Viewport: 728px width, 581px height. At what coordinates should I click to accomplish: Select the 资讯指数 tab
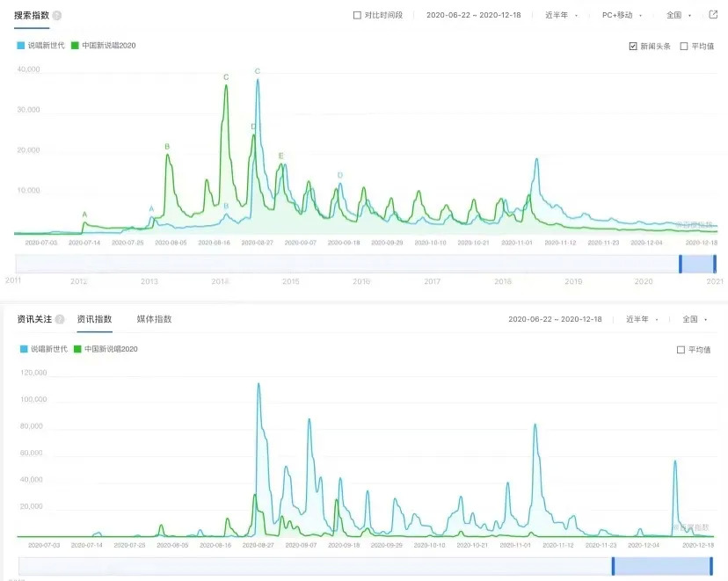[x=95, y=319]
